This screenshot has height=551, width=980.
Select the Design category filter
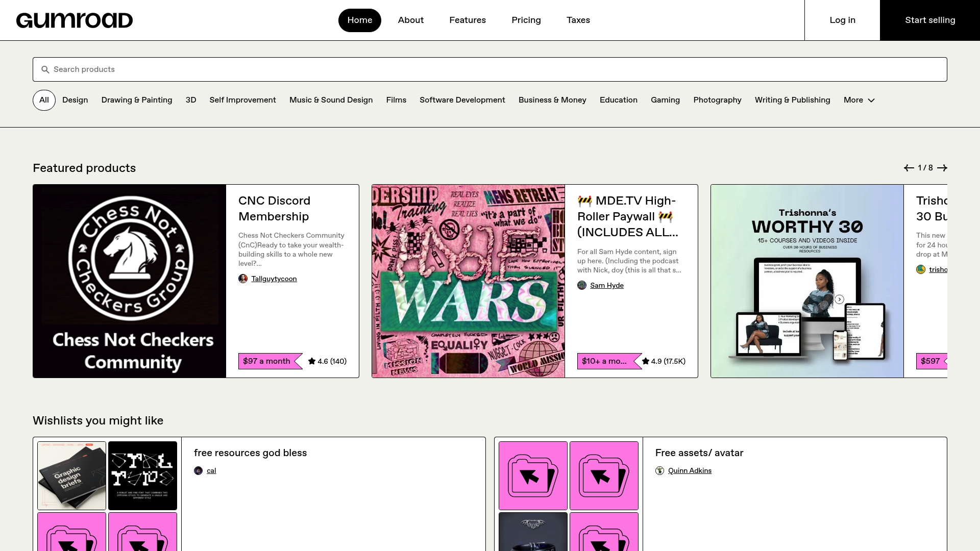(x=75, y=100)
